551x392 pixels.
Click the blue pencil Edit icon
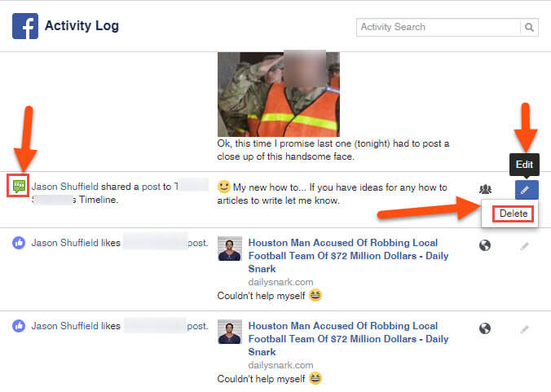[527, 190]
